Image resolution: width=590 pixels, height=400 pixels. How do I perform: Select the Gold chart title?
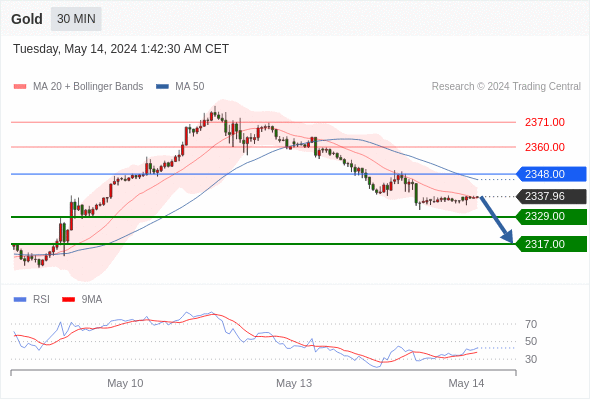[27, 19]
